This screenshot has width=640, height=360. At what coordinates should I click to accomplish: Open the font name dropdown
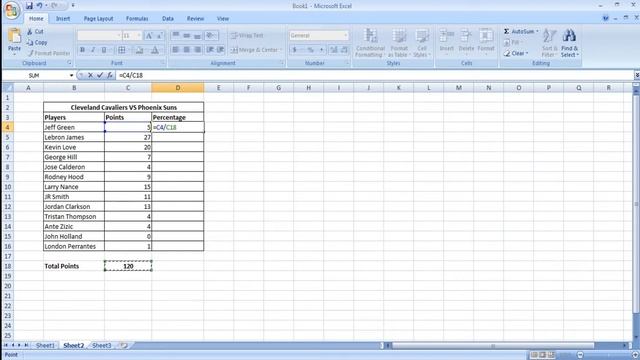tap(119, 36)
